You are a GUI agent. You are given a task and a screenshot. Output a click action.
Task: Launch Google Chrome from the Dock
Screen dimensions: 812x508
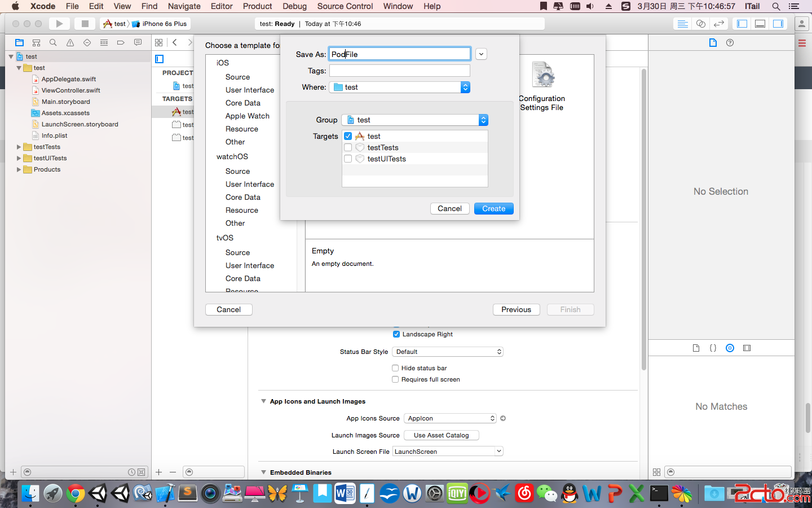point(75,494)
